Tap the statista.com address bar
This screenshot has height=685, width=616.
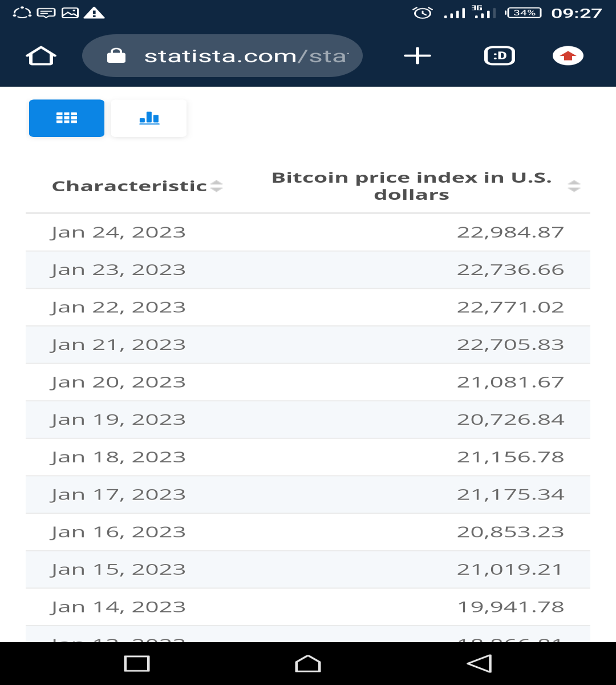[222, 56]
